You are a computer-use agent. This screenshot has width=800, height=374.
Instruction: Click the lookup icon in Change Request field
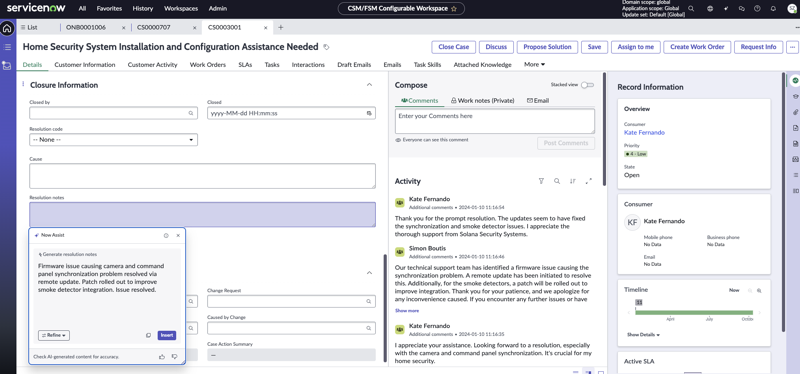click(369, 302)
